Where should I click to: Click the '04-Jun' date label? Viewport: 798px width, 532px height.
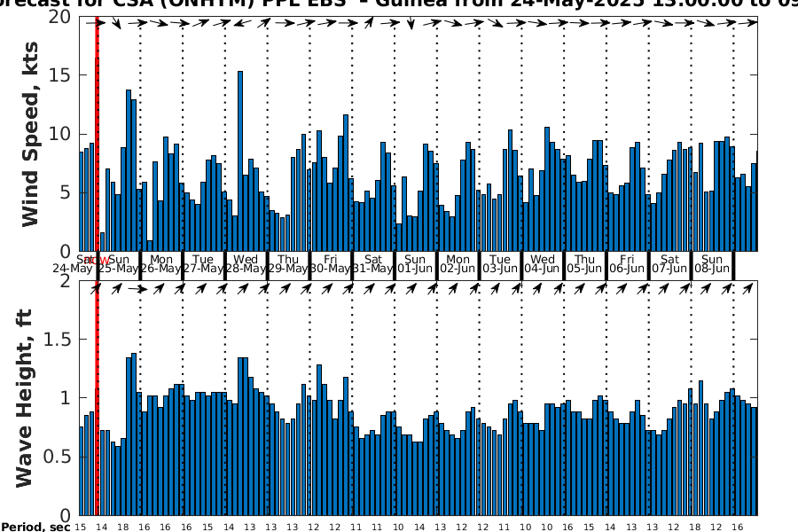coord(542,269)
